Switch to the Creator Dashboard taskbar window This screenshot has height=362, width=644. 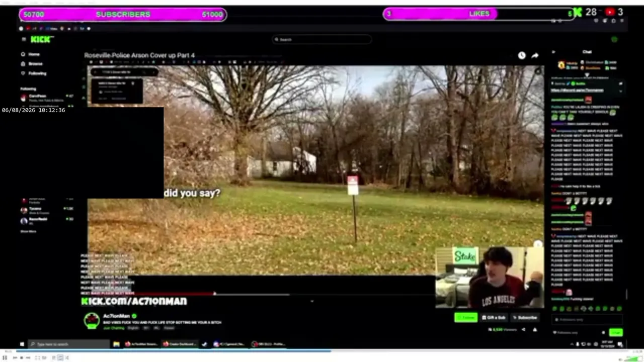(x=180, y=344)
